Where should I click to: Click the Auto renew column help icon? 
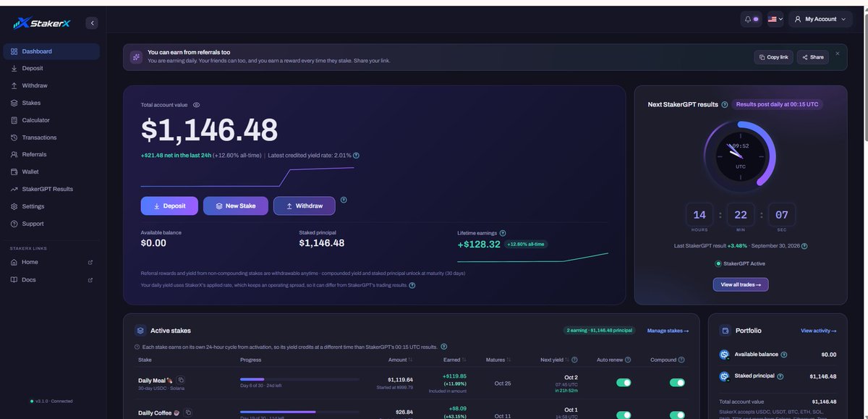point(628,360)
